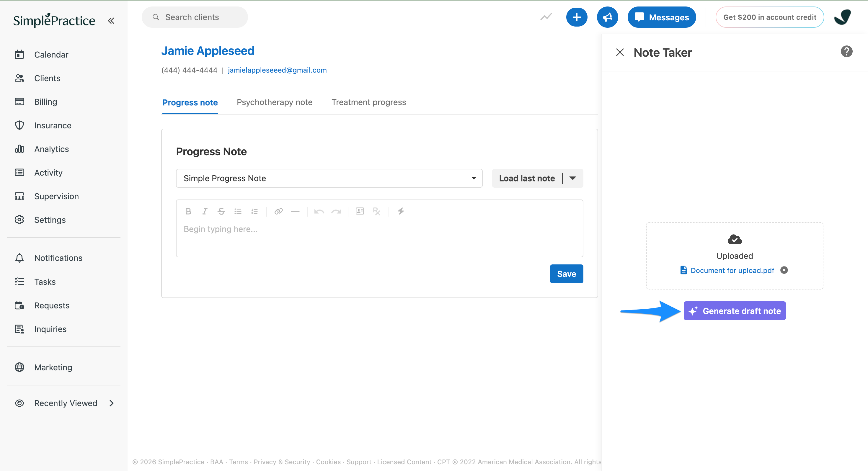Click into the Search clients field
Viewport: 868px width, 471px height.
coord(195,17)
